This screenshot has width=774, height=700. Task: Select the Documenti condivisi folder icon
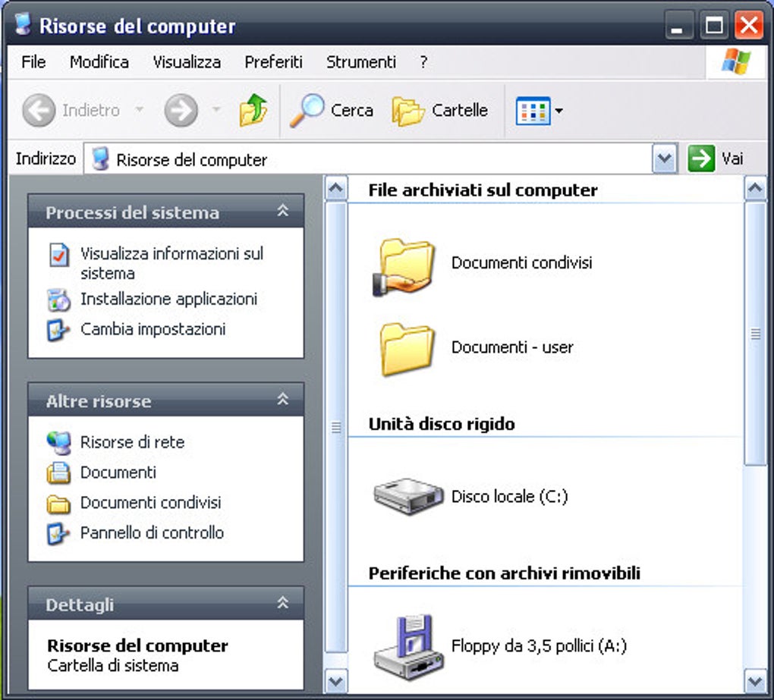[x=404, y=268]
